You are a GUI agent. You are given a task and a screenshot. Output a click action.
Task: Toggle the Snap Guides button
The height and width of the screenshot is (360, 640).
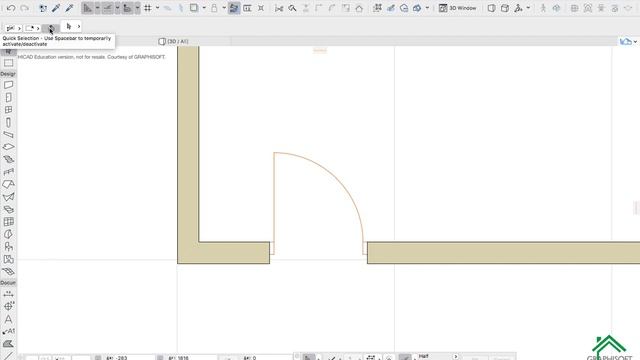click(107, 8)
